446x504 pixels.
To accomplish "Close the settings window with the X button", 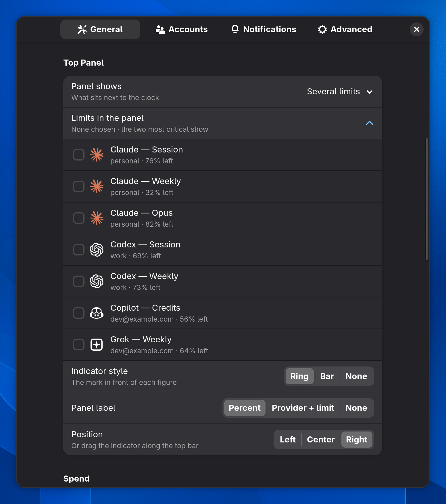I will [417, 29].
